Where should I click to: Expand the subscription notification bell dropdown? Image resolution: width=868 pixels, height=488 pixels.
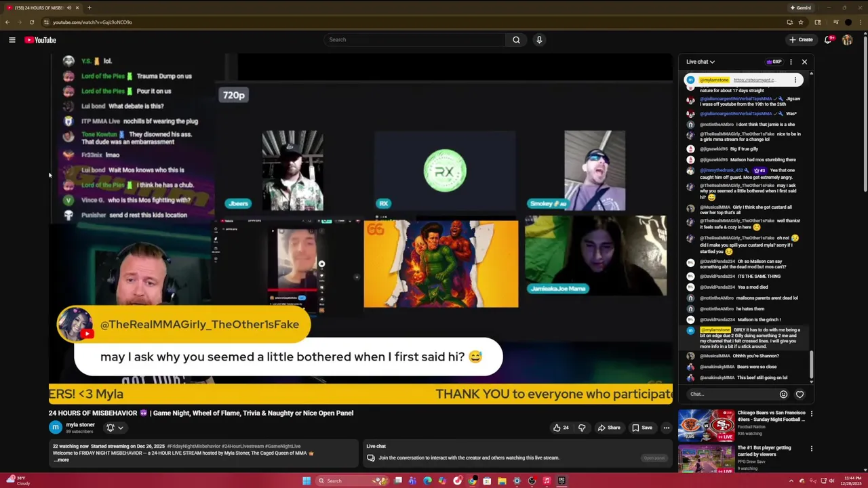pos(115,428)
